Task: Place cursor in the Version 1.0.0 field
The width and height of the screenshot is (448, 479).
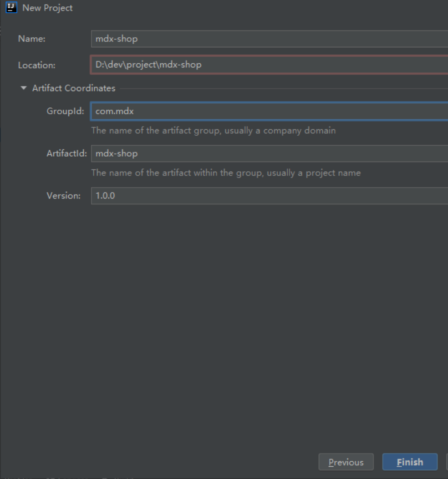Action: pyautogui.click(x=269, y=196)
